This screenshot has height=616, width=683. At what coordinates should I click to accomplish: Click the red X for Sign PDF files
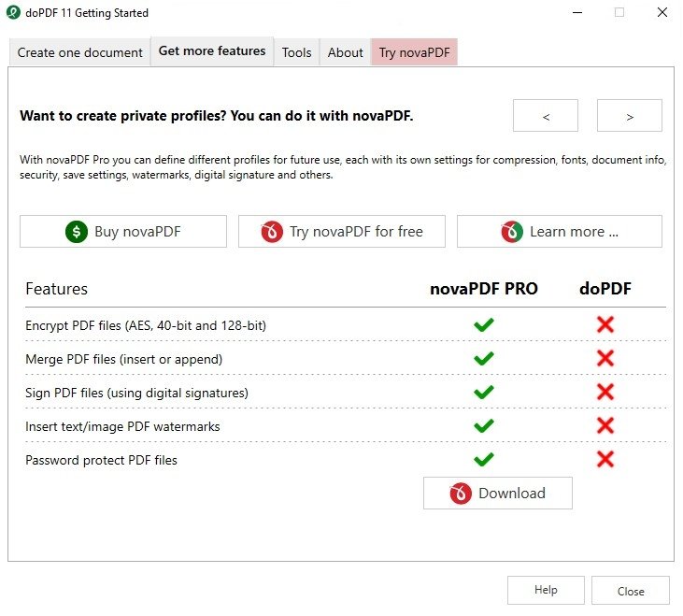pyautogui.click(x=605, y=392)
